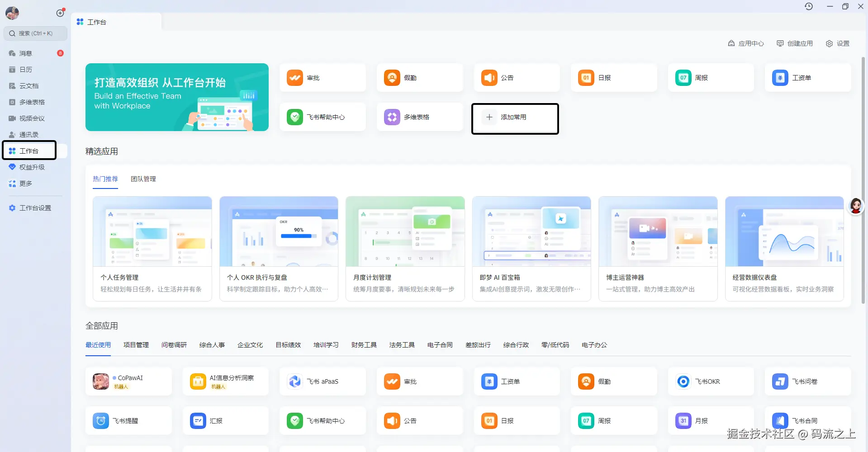Open the CoPawAI bot app
The image size is (868, 452).
128,381
